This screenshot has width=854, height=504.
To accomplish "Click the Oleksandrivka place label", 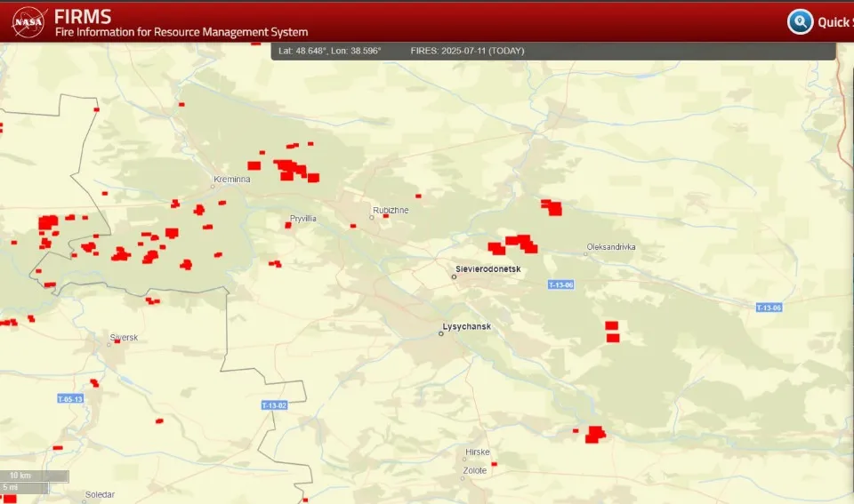I will [x=610, y=246].
